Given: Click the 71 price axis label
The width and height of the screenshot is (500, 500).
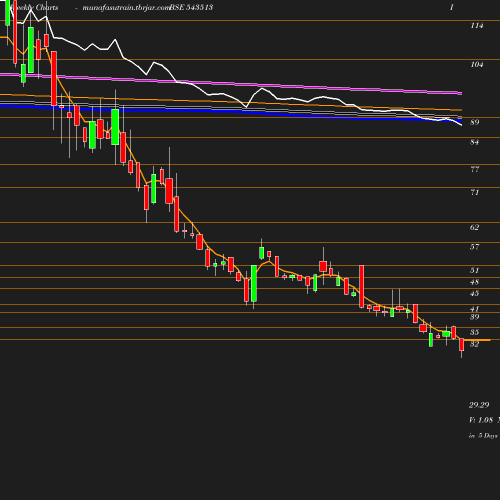Looking at the screenshot, I should pyautogui.click(x=475, y=192).
